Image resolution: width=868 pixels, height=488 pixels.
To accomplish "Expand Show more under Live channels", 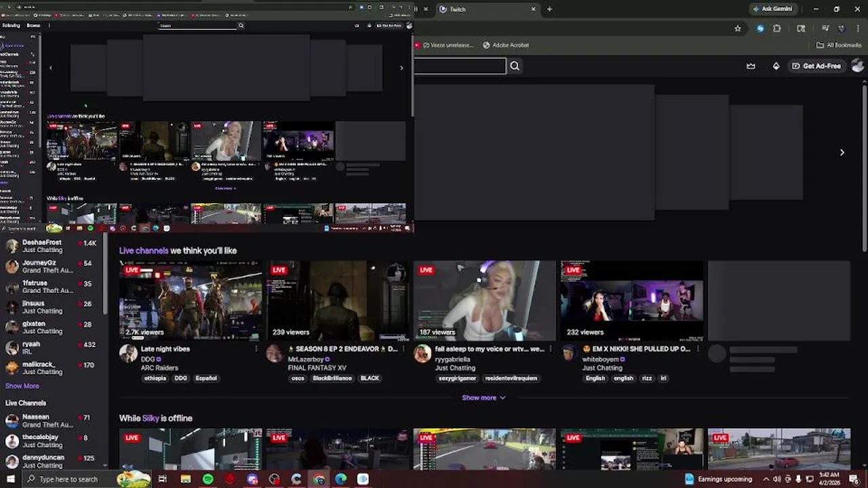I will [484, 398].
